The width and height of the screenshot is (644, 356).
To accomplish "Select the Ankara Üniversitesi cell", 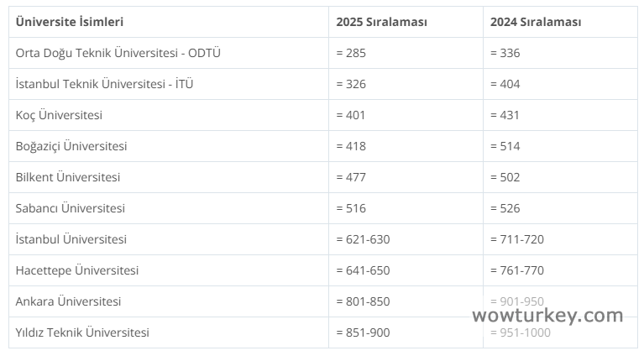I will pyautogui.click(x=68, y=301).
